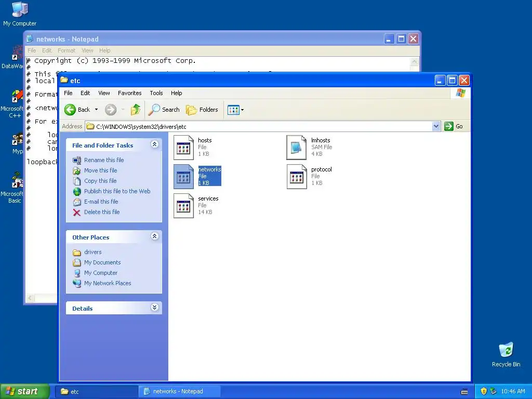Switch to networks - Notepad taskbar button
This screenshot has width=532, height=399.
180,392
